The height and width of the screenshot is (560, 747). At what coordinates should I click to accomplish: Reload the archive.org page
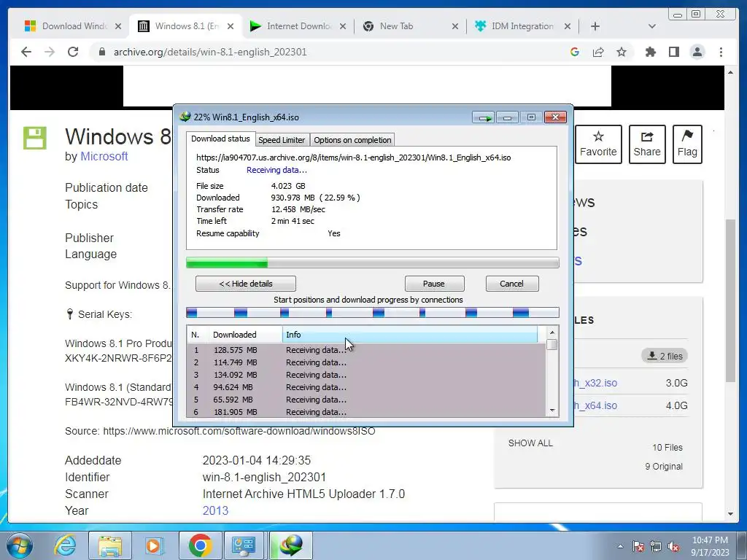click(73, 52)
